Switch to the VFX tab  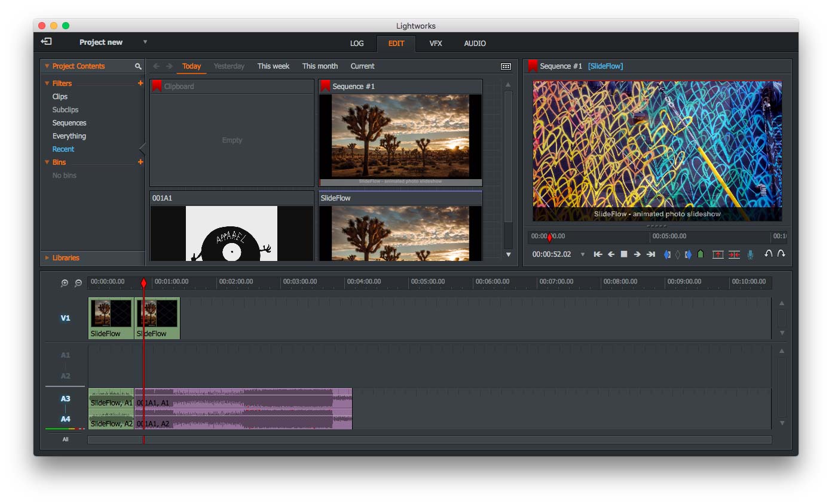tap(436, 44)
